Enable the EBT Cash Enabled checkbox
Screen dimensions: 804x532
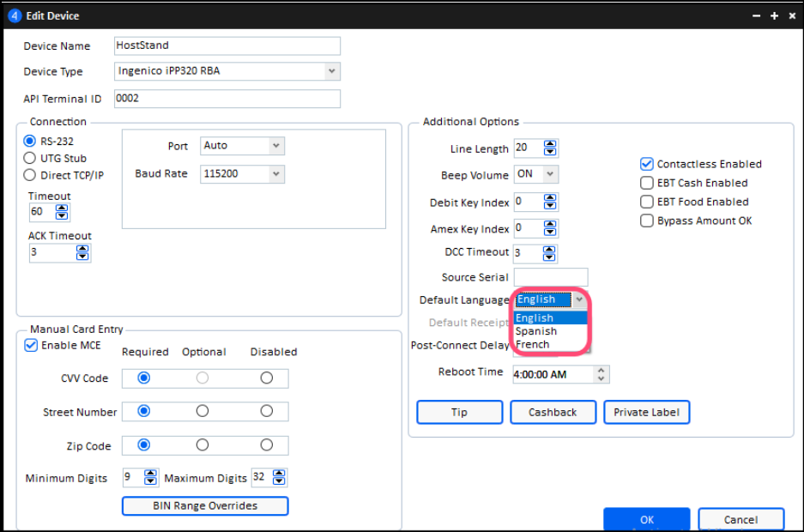click(x=647, y=183)
